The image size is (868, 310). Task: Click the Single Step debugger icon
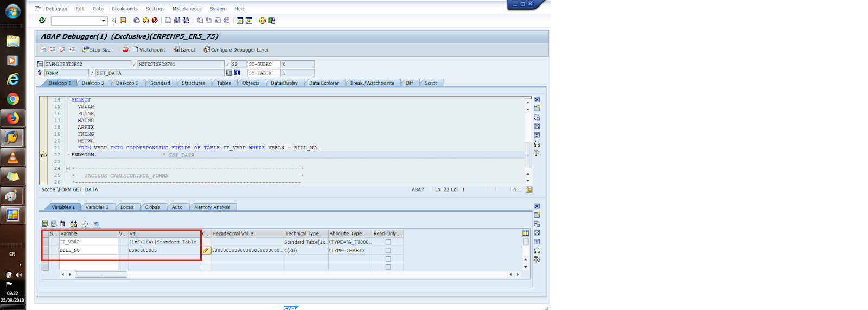coord(43,49)
